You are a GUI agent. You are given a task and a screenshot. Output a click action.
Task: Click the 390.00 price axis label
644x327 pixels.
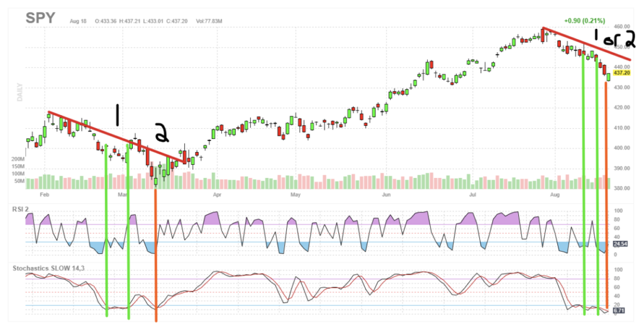point(622,169)
